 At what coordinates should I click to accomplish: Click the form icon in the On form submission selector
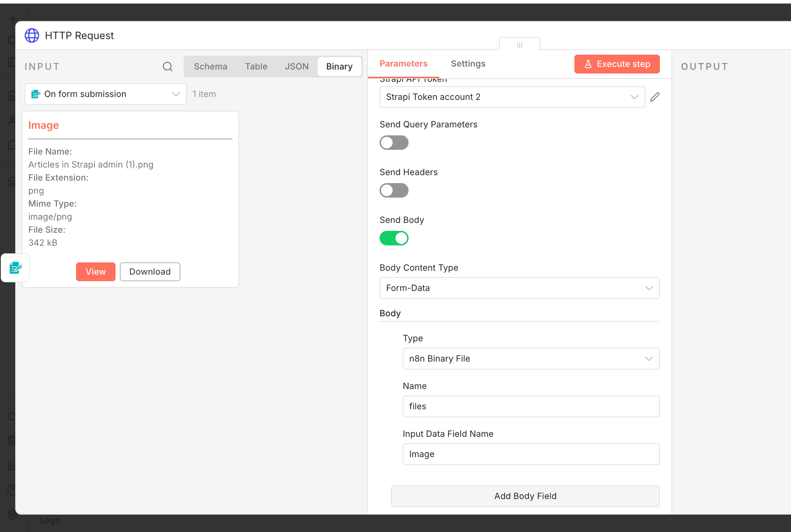tap(35, 94)
